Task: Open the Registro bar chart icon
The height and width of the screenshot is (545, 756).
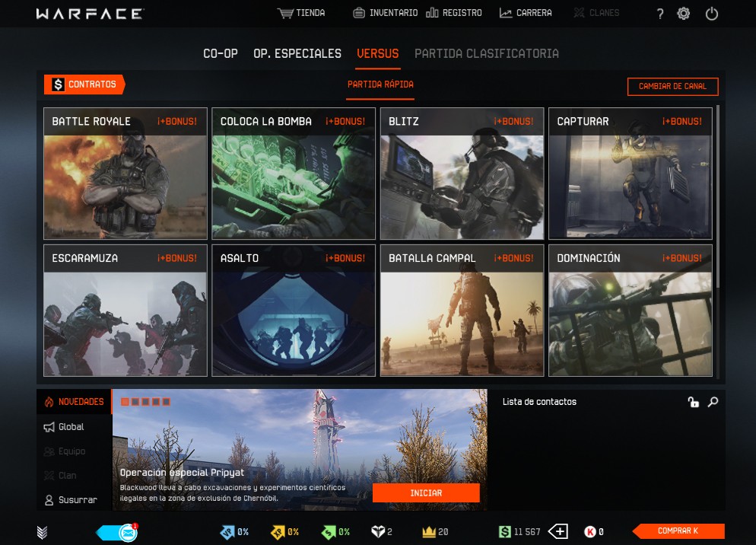Action: [432, 12]
